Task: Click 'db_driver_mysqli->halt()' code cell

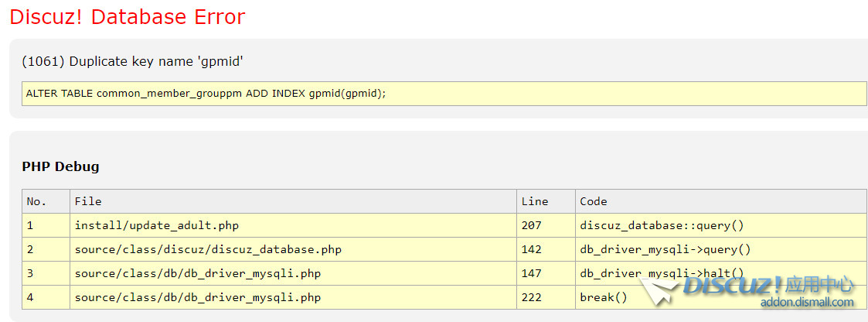Action: (x=721, y=273)
